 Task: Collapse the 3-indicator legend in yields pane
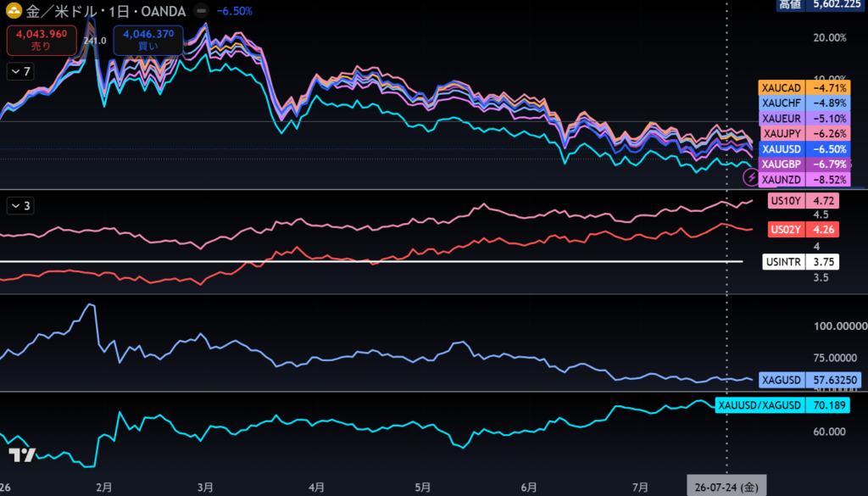pos(20,207)
